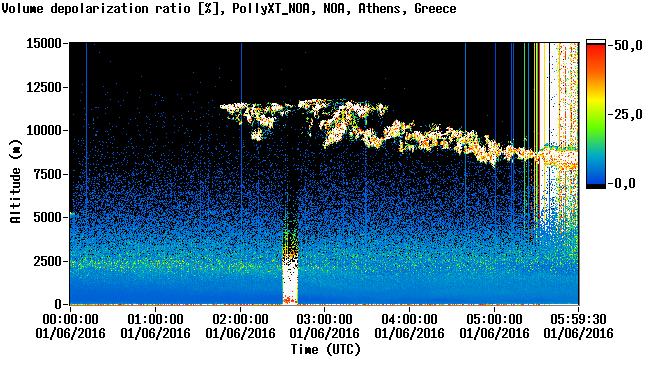Click the Time (UTC) axis label

(325, 350)
